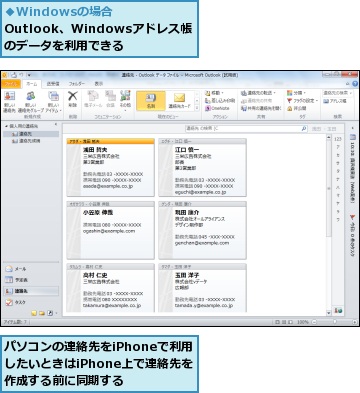Screen dimensions: 360x393
Task: Select the 浅田 business card
Action: (x=110, y=167)
